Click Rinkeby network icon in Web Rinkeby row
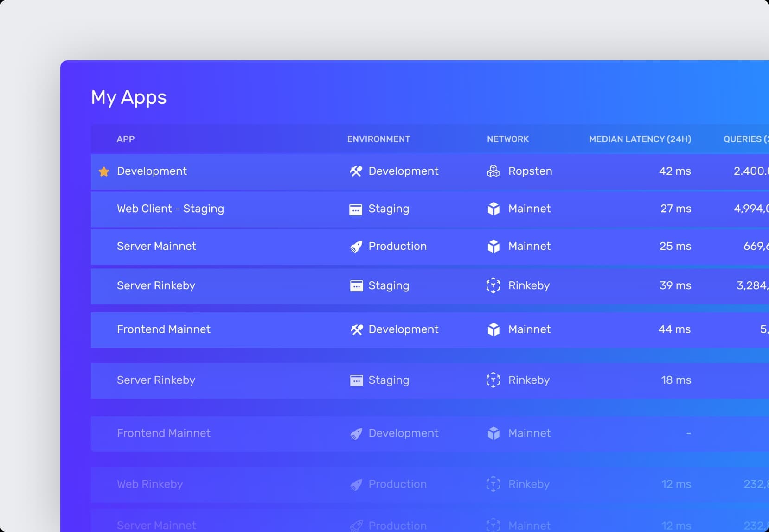Image resolution: width=769 pixels, height=532 pixels. [493, 484]
